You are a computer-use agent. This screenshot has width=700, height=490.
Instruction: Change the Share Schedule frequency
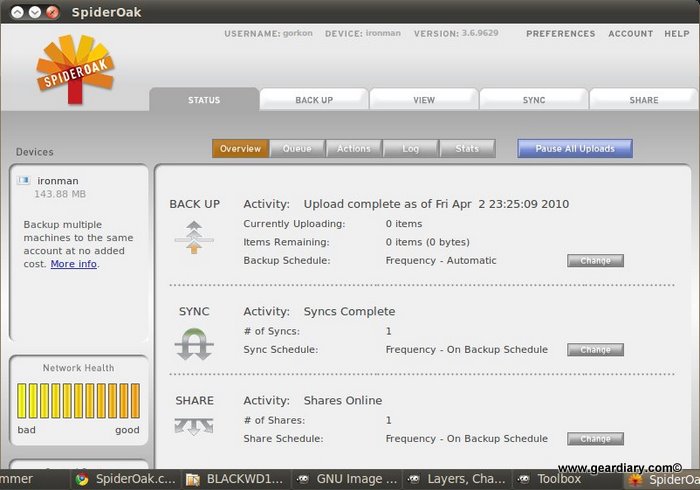click(x=595, y=439)
